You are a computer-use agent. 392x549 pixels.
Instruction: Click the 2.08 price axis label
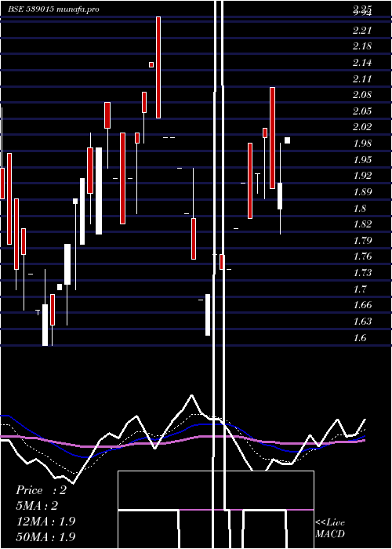pyautogui.click(x=362, y=95)
